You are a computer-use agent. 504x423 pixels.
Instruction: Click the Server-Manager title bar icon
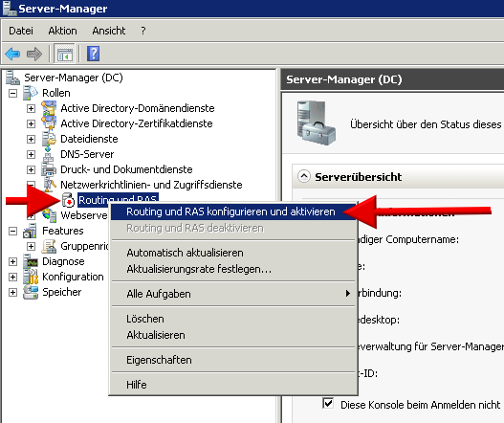[x=10, y=9]
